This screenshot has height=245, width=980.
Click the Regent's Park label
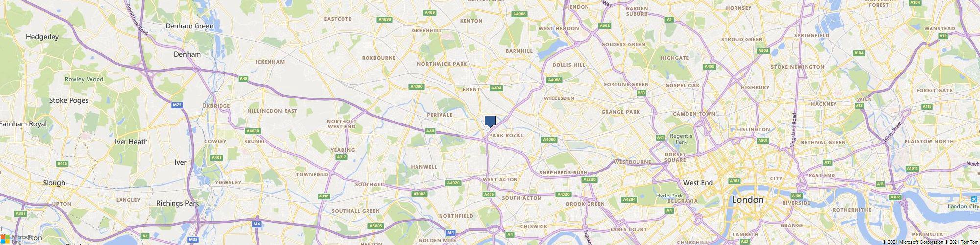(681, 139)
